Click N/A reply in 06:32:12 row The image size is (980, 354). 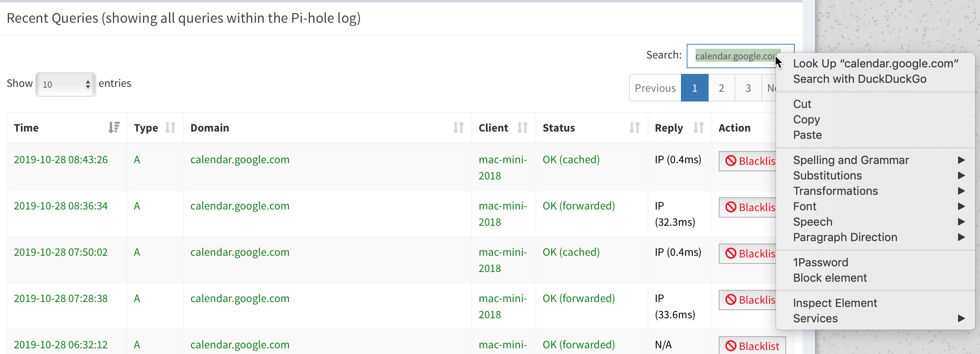click(663, 345)
